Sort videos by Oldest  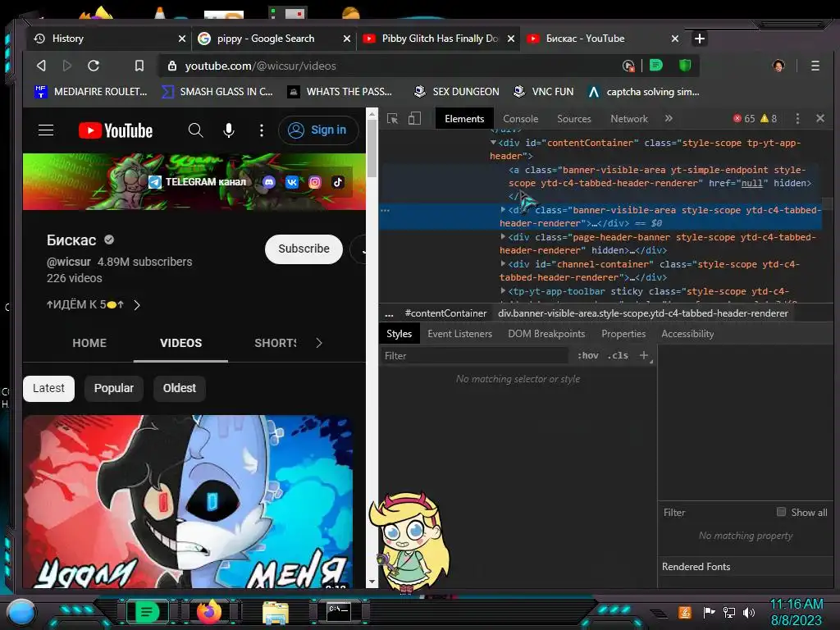coord(179,388)
